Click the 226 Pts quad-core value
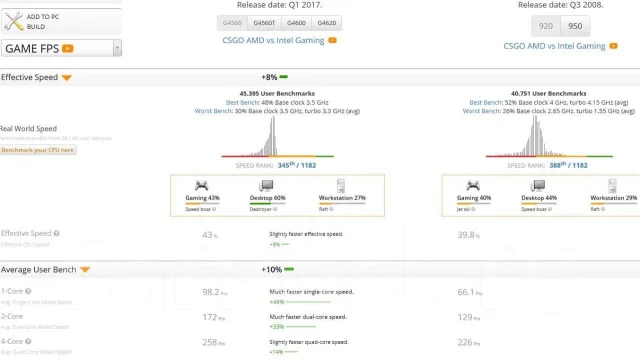640x361 pixels. pyautogui.click(x=469, y=343)
